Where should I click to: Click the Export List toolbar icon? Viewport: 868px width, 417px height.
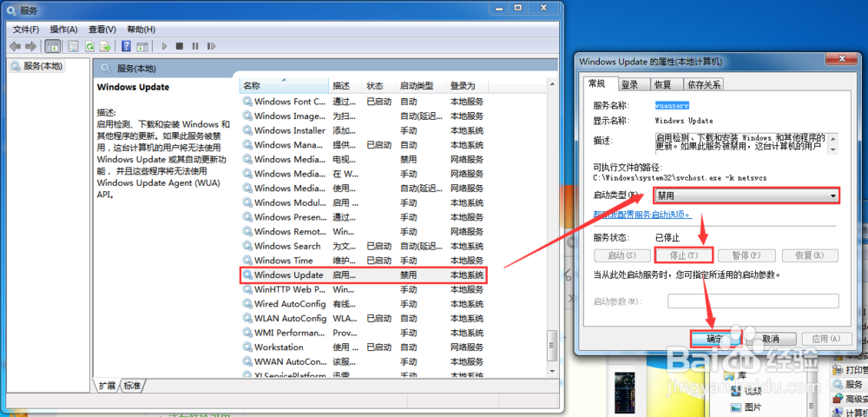pos(105,47)
